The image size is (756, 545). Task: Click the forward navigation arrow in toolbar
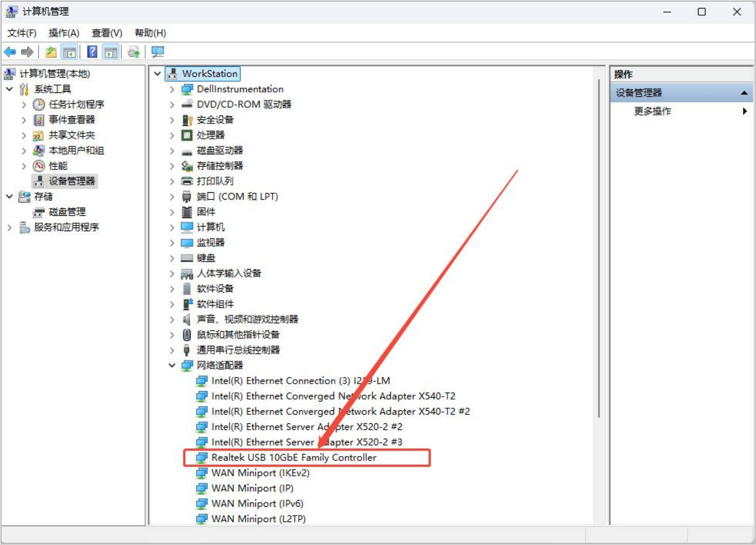point(27,52)
